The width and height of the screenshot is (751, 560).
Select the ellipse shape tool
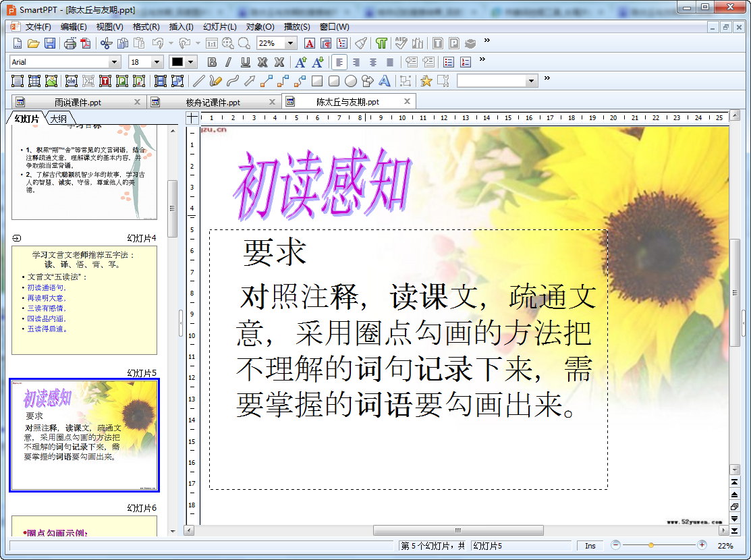[351, 81]
